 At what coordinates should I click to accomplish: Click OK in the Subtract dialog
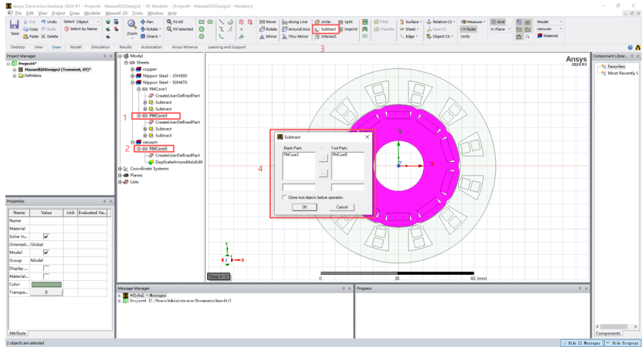point(304,207)
